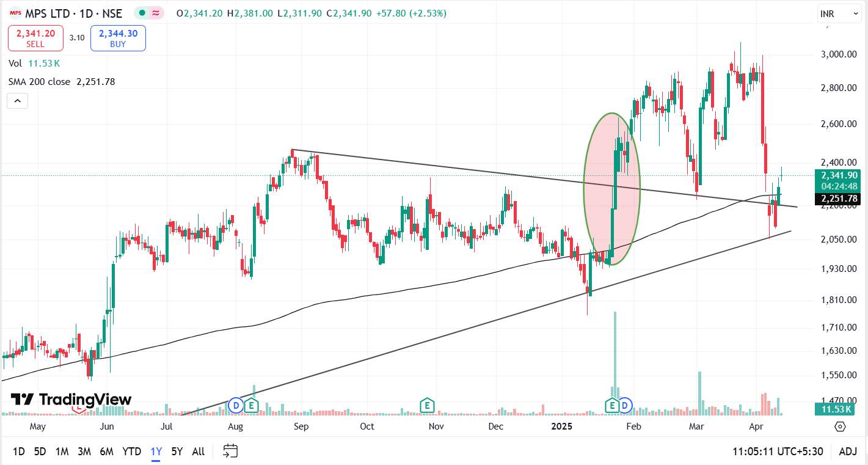Click the 2,800.00 price axis label
The width and height of the screenshot is (868, 465).
tap(838, 88)
